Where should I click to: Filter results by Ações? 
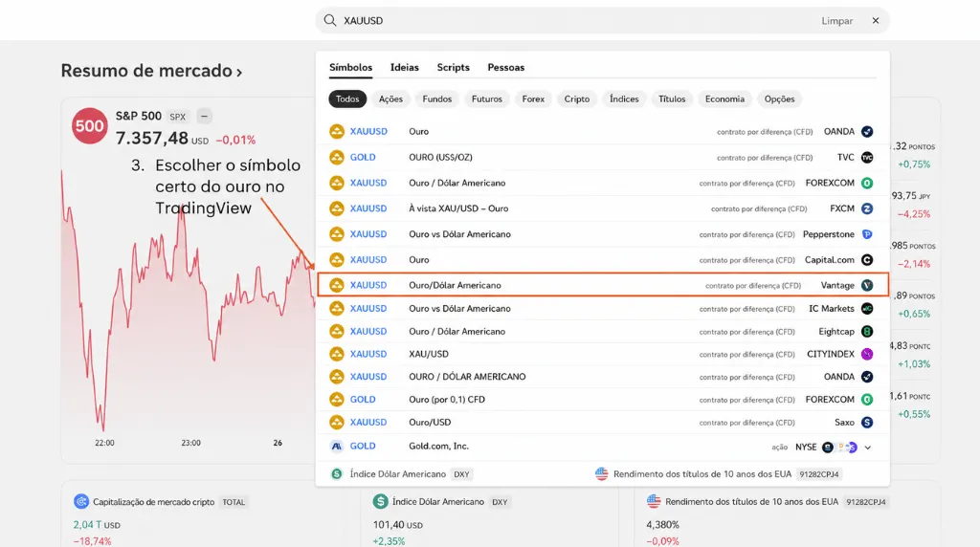[x=390, y=98]
